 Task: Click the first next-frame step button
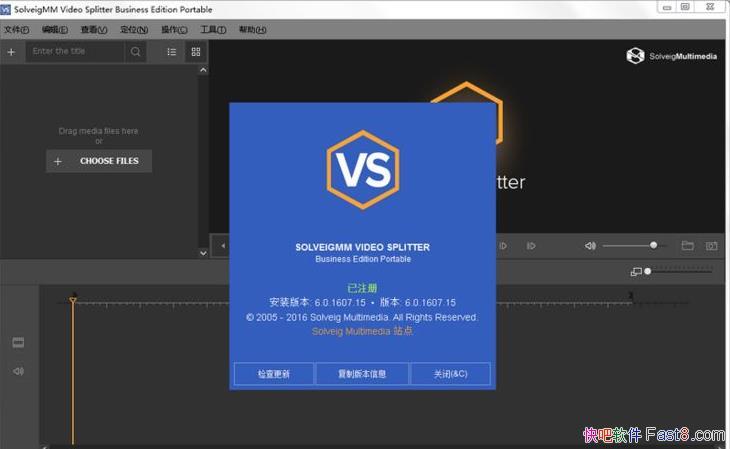coord(503,246)
